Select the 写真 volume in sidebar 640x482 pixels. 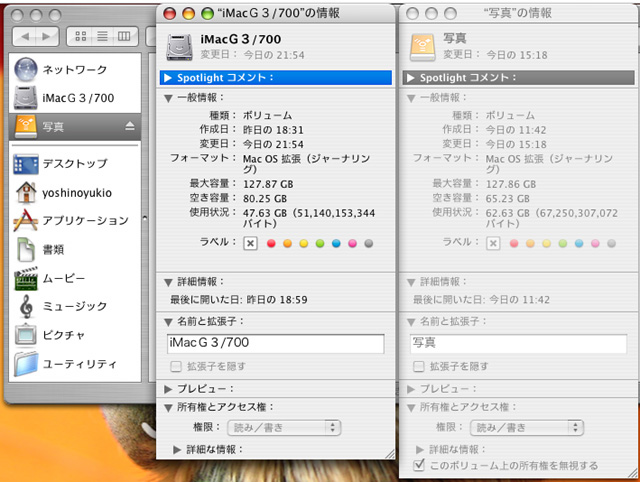(75, 127)
